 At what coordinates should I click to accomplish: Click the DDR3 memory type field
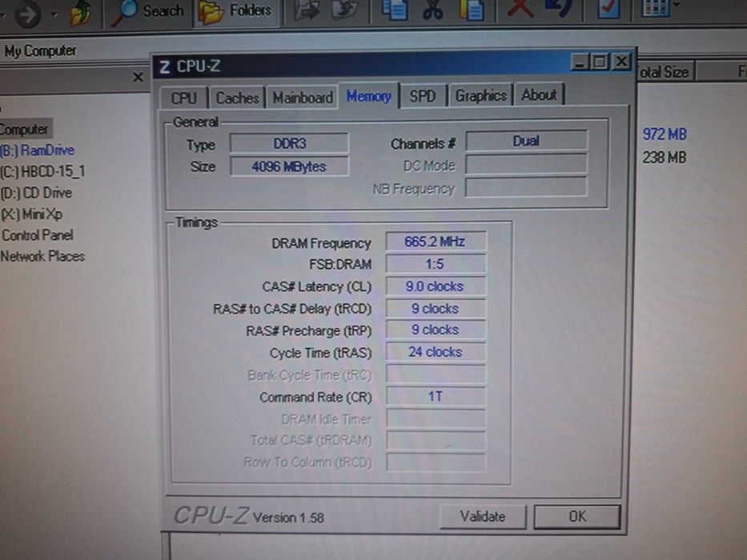click(289, 143)
